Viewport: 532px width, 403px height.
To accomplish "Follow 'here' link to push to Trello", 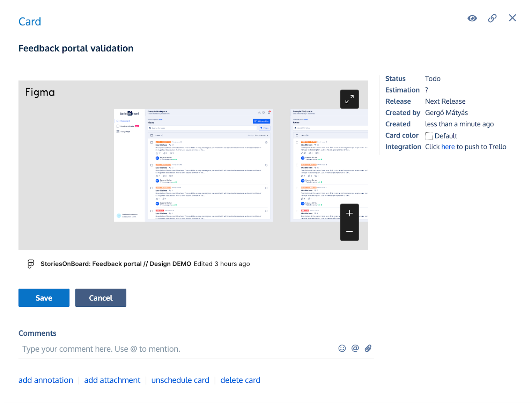I will click(448, 147).
